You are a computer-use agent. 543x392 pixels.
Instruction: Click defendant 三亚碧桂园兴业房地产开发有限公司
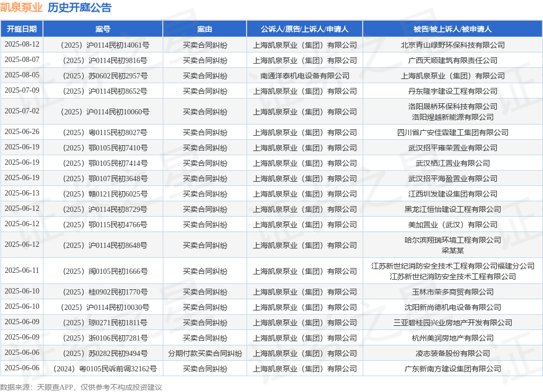[x=453, y=323]
